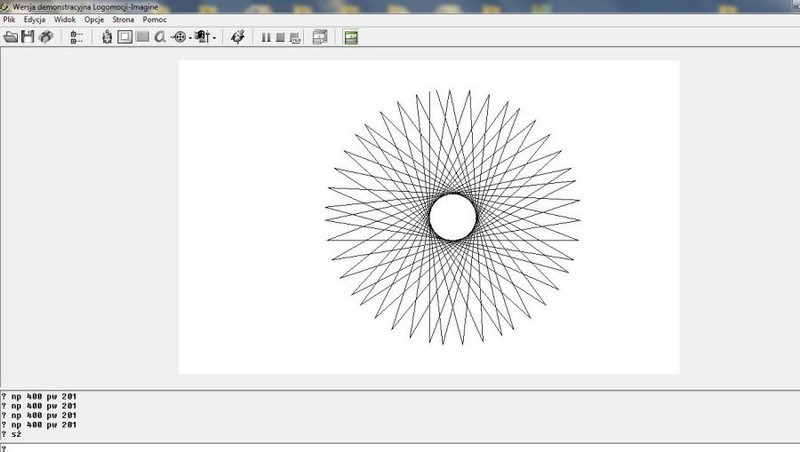Open the Widok menu

click(64, 20)
